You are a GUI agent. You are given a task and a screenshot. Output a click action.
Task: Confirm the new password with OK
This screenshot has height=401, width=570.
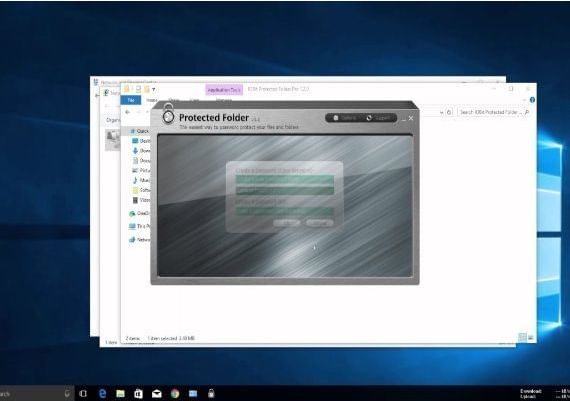[286, 222]
